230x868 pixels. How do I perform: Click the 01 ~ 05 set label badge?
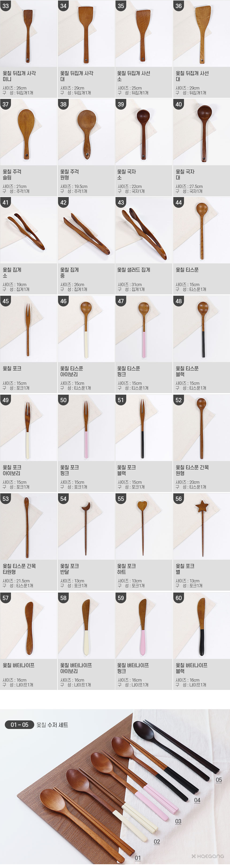tap(20, 724)
